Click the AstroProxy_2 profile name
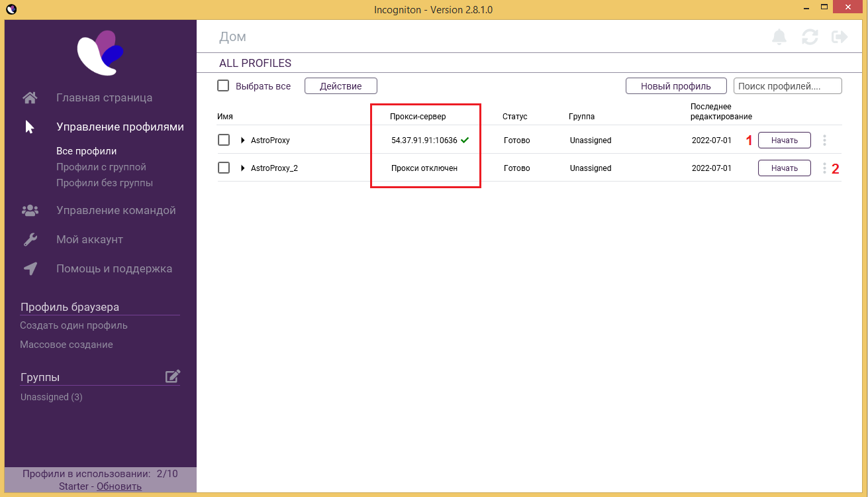The image size is (868, 497). pos(274,168)
